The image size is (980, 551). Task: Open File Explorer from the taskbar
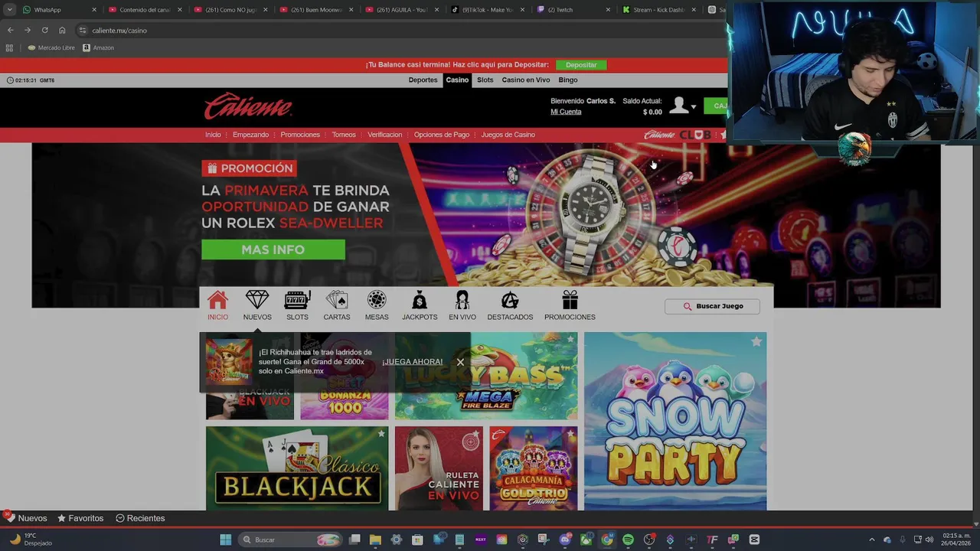tap(375, 540)
